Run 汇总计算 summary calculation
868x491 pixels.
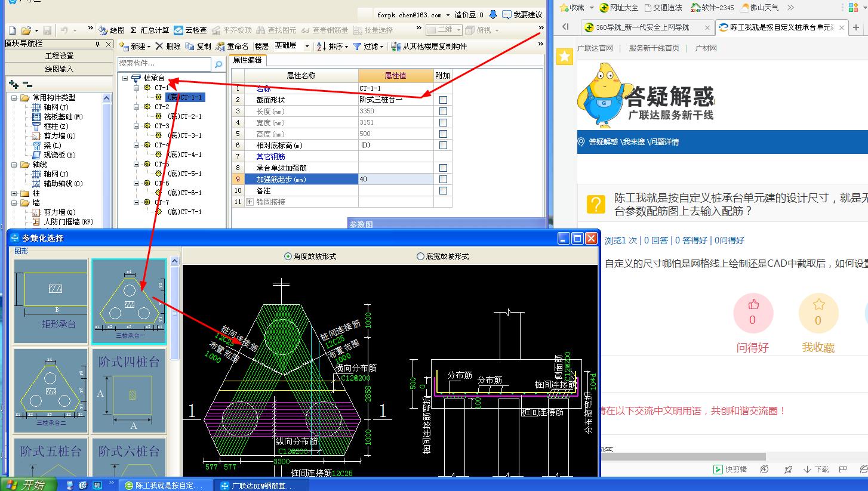point(150,30)
